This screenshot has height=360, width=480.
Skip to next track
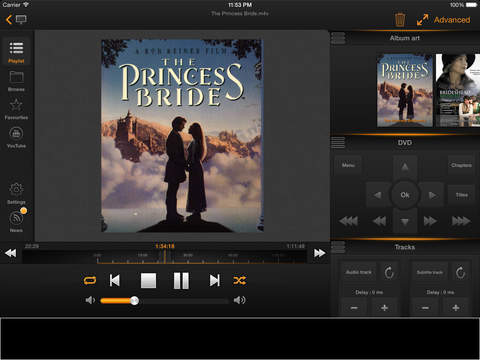[215, 280]
